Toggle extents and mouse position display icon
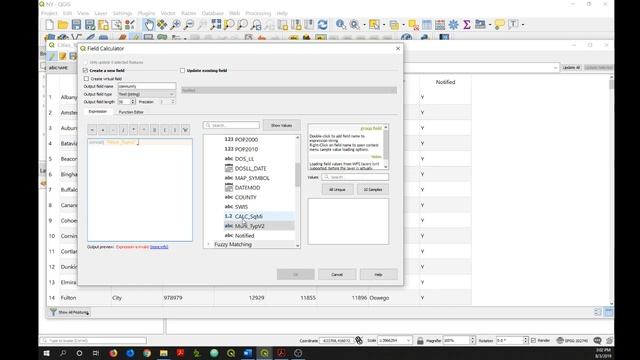This screenshot has height=360, width=640. point(359,340)
